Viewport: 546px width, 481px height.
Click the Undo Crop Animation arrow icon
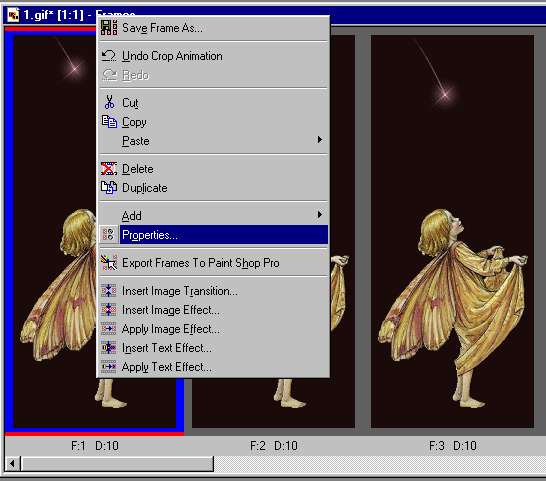(109, 56)
